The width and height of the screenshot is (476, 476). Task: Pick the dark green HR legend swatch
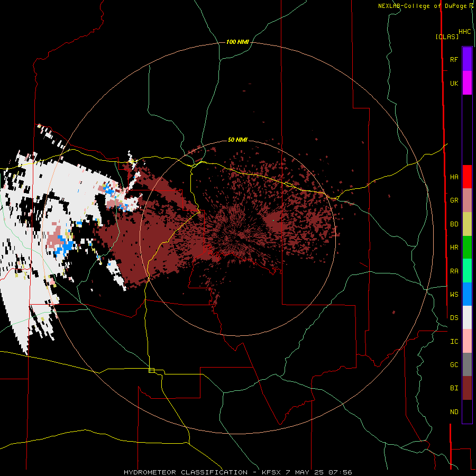pyautogui.click(x=467, y=248)
